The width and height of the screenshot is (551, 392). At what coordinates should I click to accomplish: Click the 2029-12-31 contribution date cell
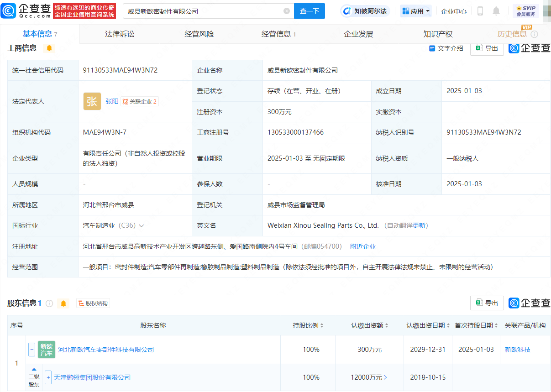tap(429, 350)
